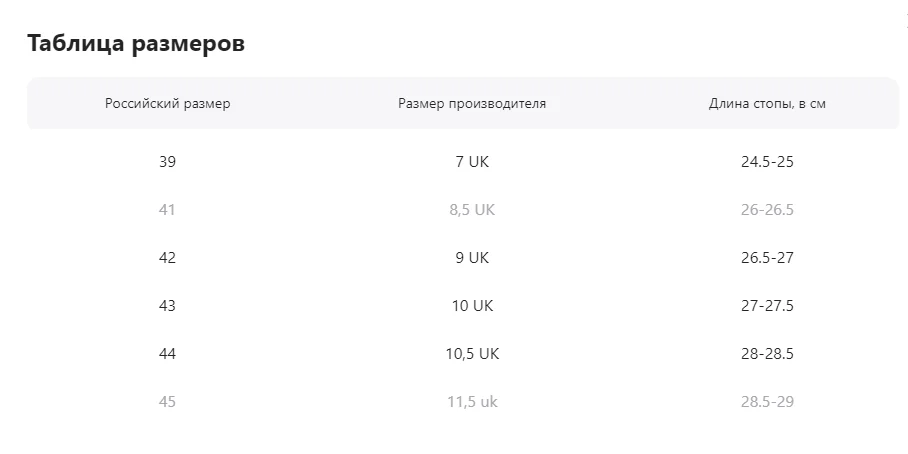
Task: Click the "Российский размер" column header
Action: [167, 103]
